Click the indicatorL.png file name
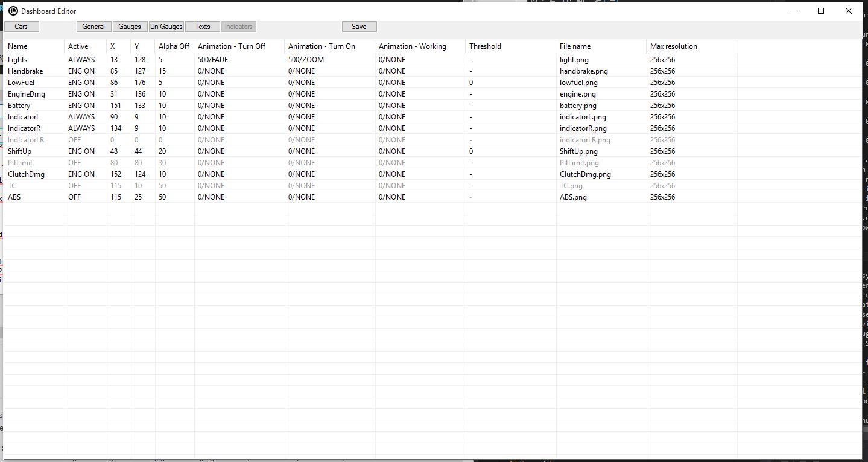The height and width of the screenshot is (462, 868). 583,117
